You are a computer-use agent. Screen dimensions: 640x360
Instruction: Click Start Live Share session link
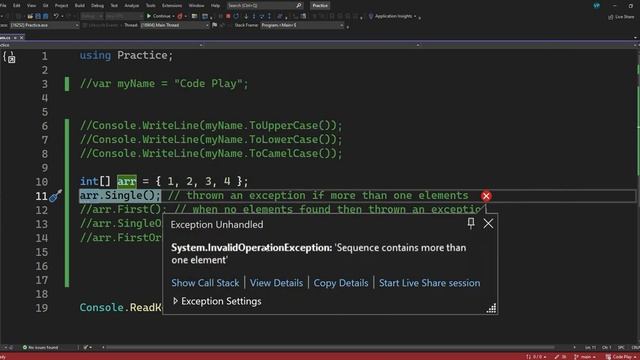click(x=429, y=283)
